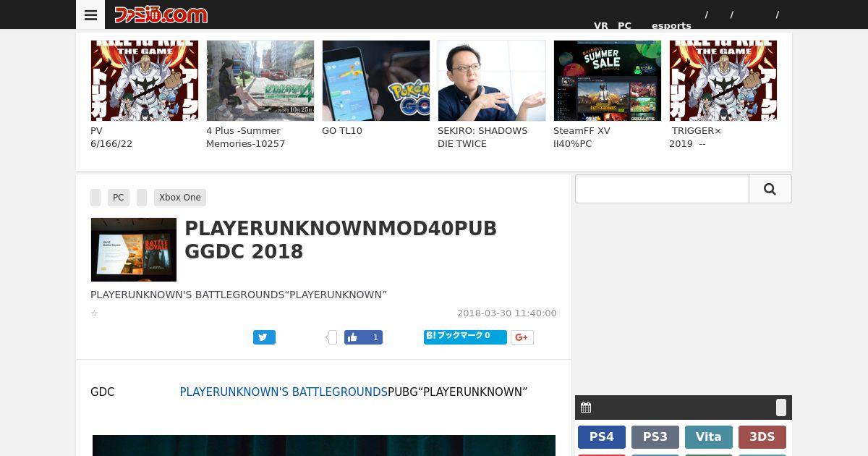868x456 pixels.
Task: Share article via Twitter icon
Action: click(x=264, y=337)
